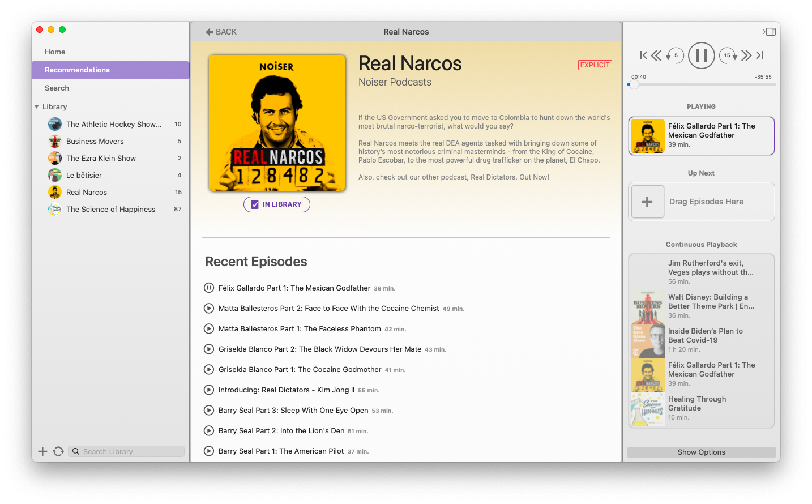
Task: Refresh the library feeds
Action: 58,451
